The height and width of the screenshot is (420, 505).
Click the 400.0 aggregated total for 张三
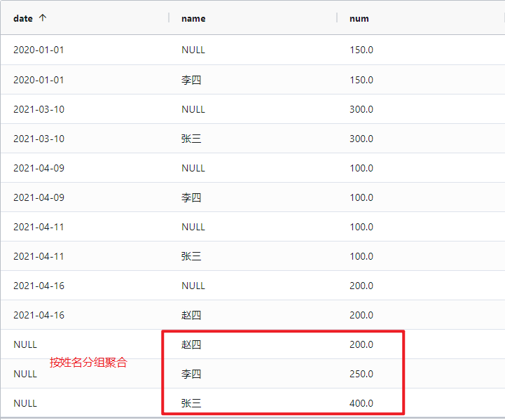(x=361, y=403)
